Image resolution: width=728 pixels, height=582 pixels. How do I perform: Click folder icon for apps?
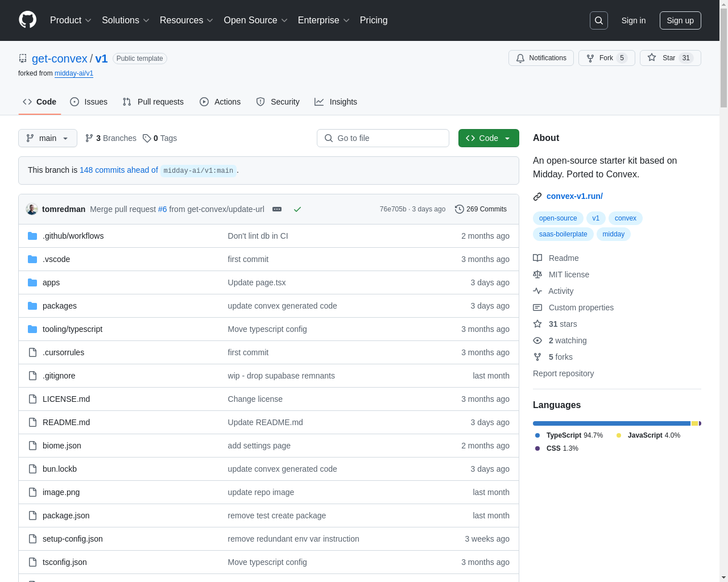click(x=32, y=282)
